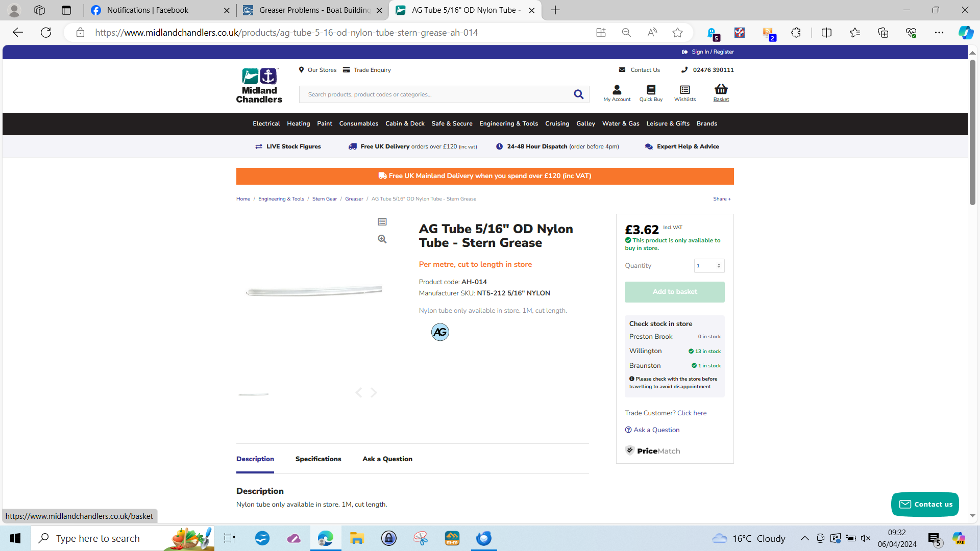
Task: Click the product search input field
Action: click(x=436, y=94)
